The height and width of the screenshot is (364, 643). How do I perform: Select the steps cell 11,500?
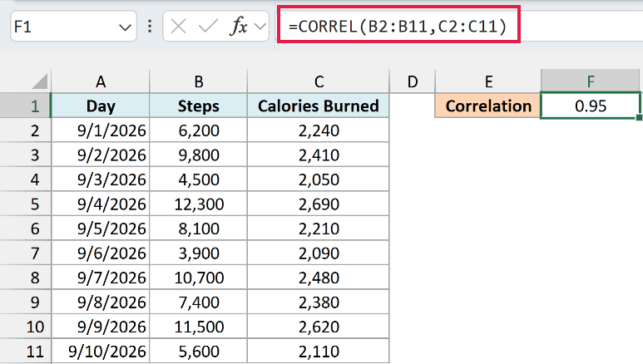pyautogui.click(x=199, y=327)
